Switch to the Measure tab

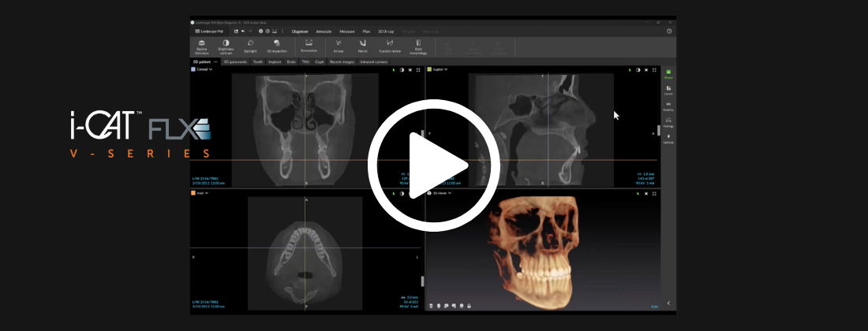pyautogui.click(x=347, y=32)
